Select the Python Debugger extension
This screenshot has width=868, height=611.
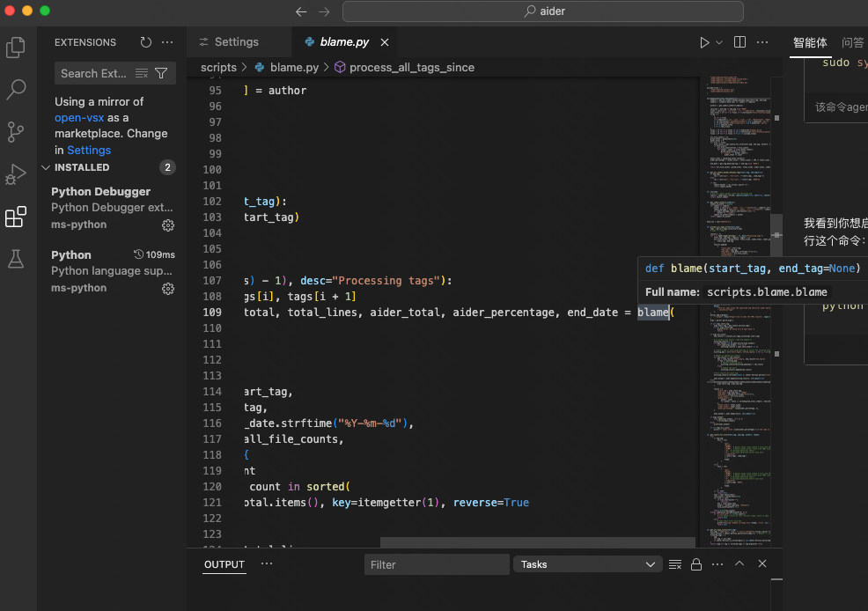pos(113,208)
